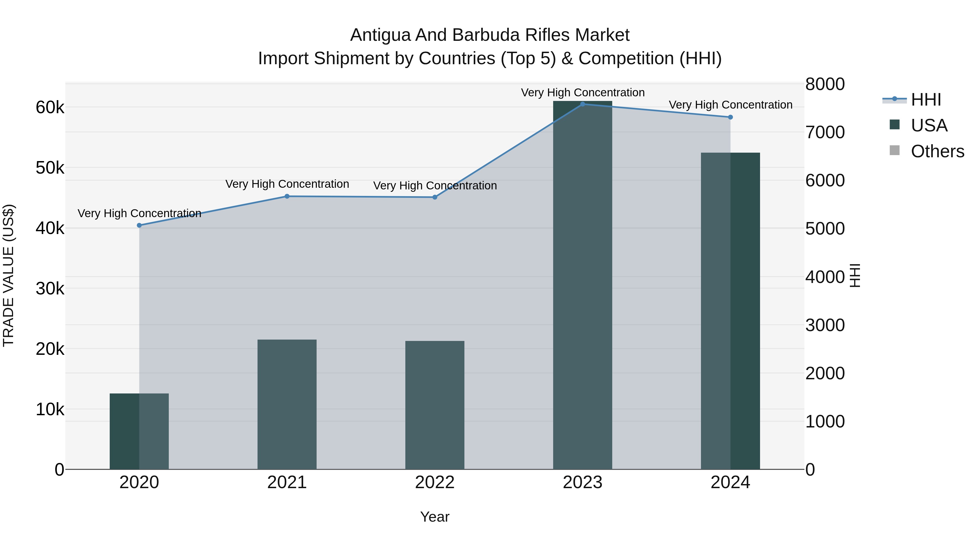Image resolution: width=980 pixels, height=551 pixels.
Task: Click the 2021 x-axis tick label
Action: [x=287, y=482]
